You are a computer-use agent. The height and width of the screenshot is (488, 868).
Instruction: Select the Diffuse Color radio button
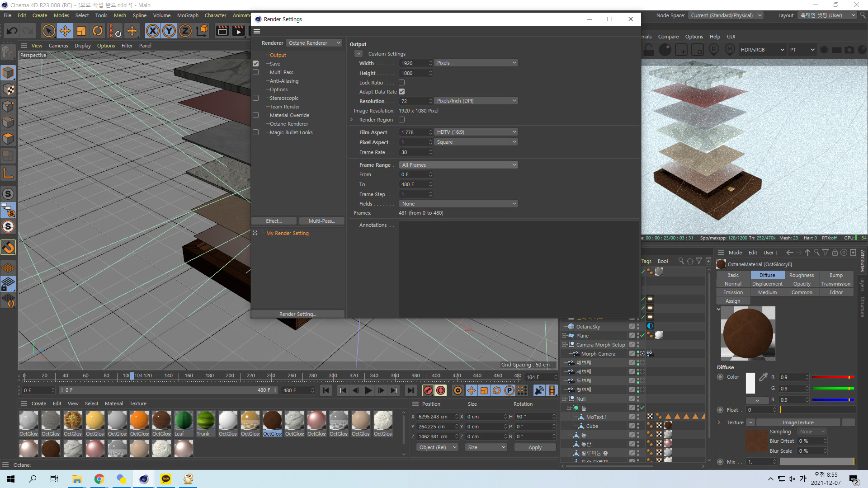[721, 377]
